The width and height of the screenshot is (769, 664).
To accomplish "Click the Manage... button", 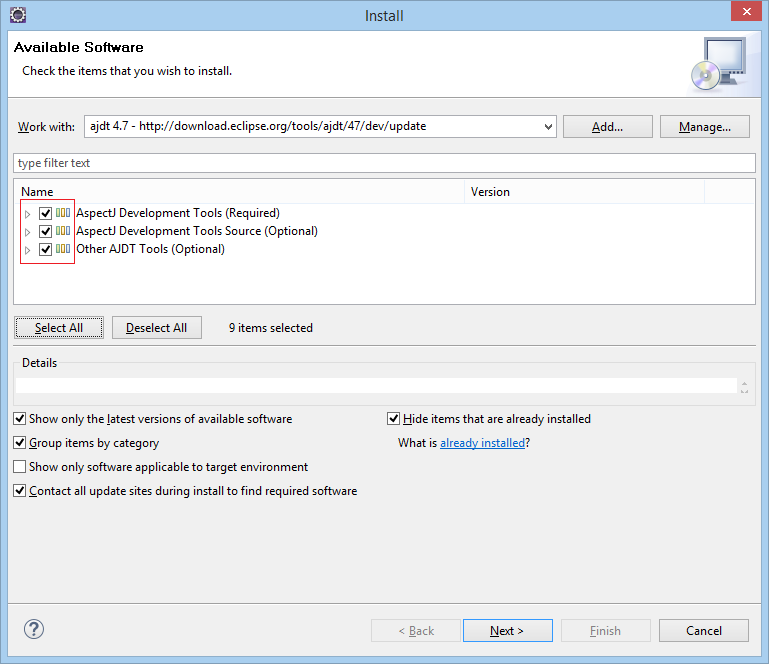I will pyautogui.click(x=705, y=127).
